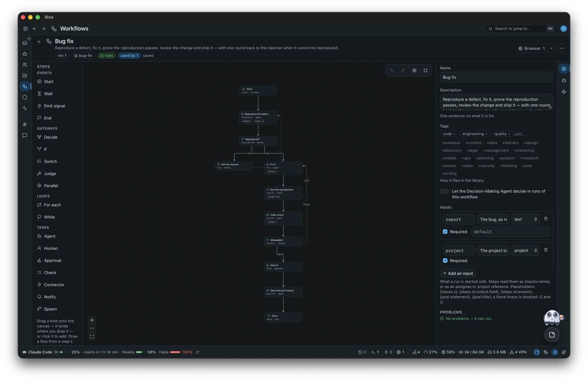Expand canvas to fullscreen
The height and width of the screenshot is (382, 588).
tap(425, 71)
